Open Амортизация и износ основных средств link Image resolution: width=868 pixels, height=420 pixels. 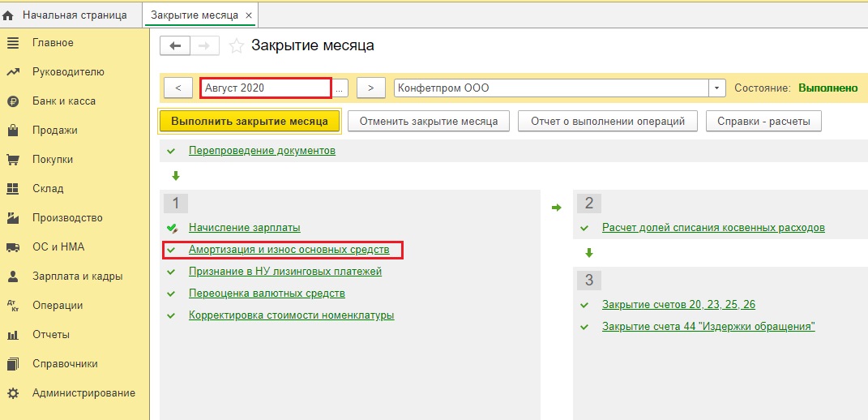[289, 250]
